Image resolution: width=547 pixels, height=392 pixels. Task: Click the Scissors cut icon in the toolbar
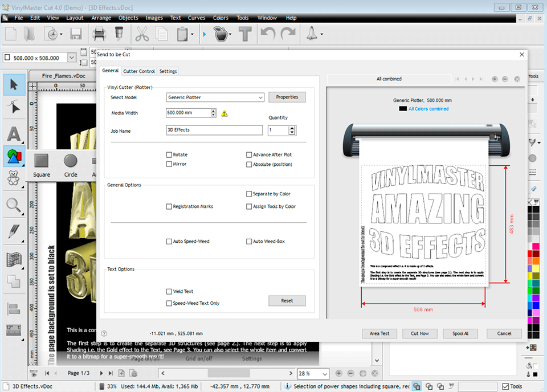[x=142, y=34]
